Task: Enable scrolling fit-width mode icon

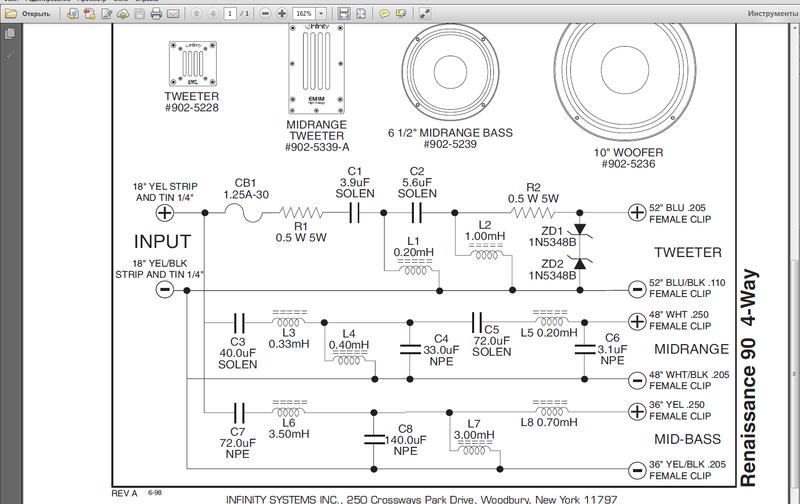Action: coord(344,14)
